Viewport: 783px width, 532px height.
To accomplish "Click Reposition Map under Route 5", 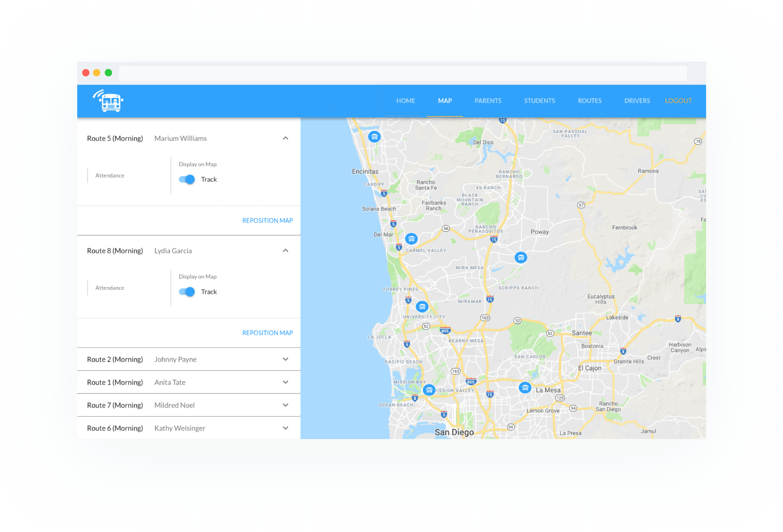I will pos(267,221).
